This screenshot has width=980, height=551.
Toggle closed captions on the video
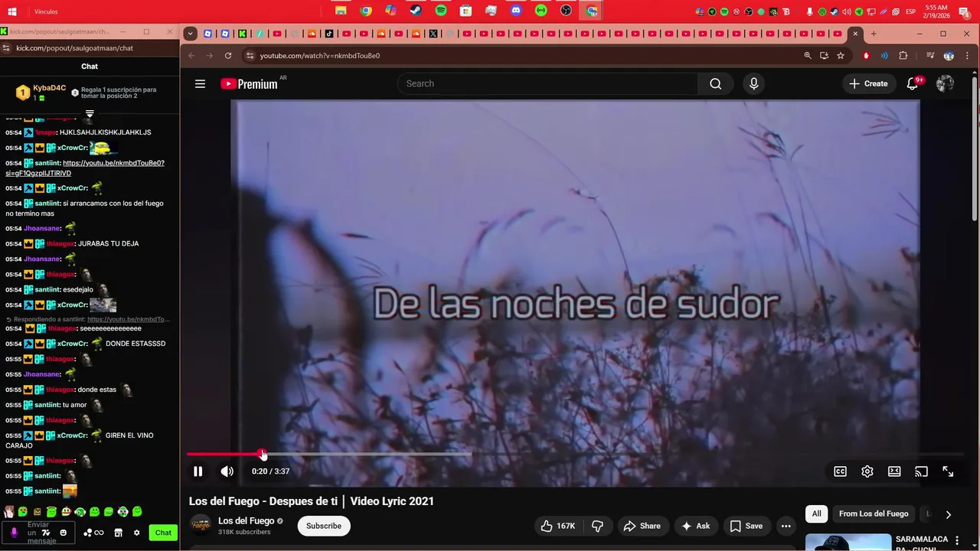point(840,471)
